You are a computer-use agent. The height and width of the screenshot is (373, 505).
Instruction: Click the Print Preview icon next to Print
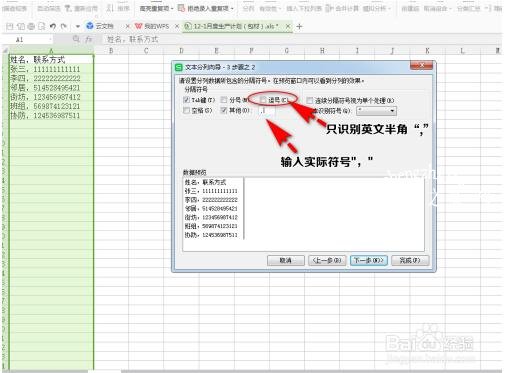click(x=41, y=26)
